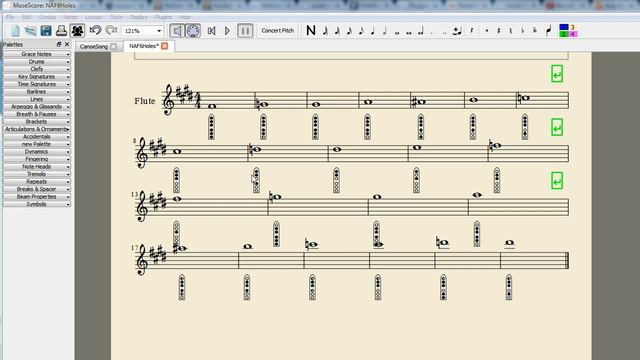Screen dimensions: 640x360
Task: Close the NAF6Holes tab with its red X
Action: [164, 46]
